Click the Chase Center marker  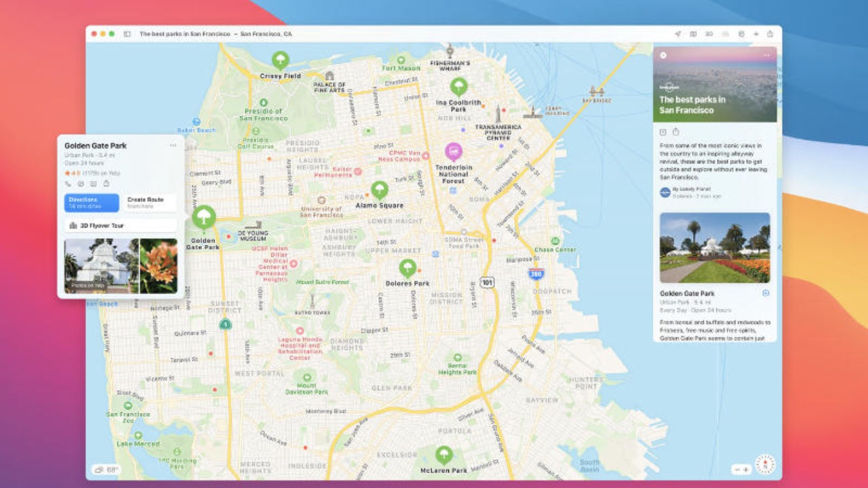point(555,241)
